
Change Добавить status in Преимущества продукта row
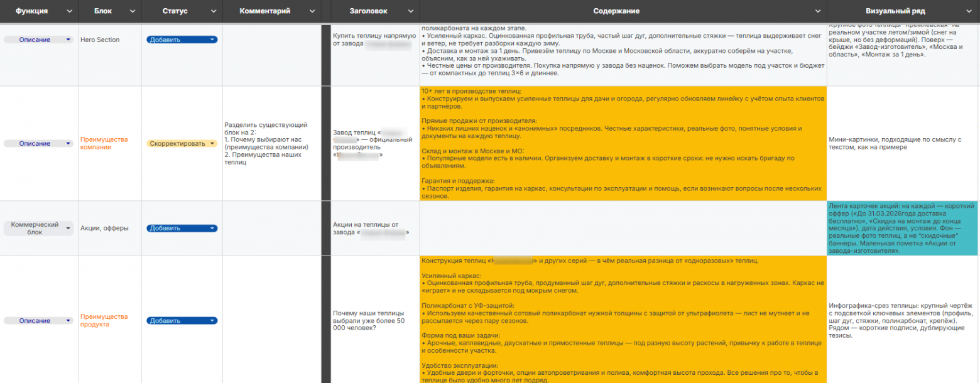[x=182, y=320]
